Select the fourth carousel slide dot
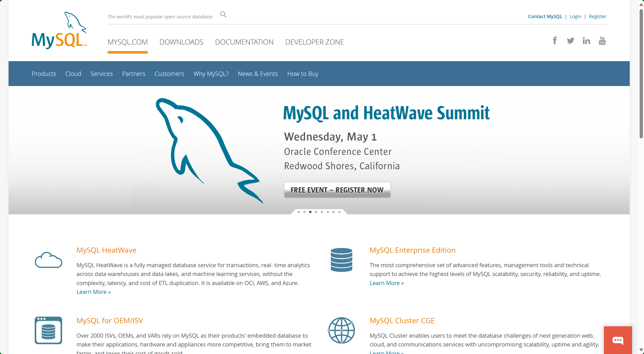 point(316,212)
